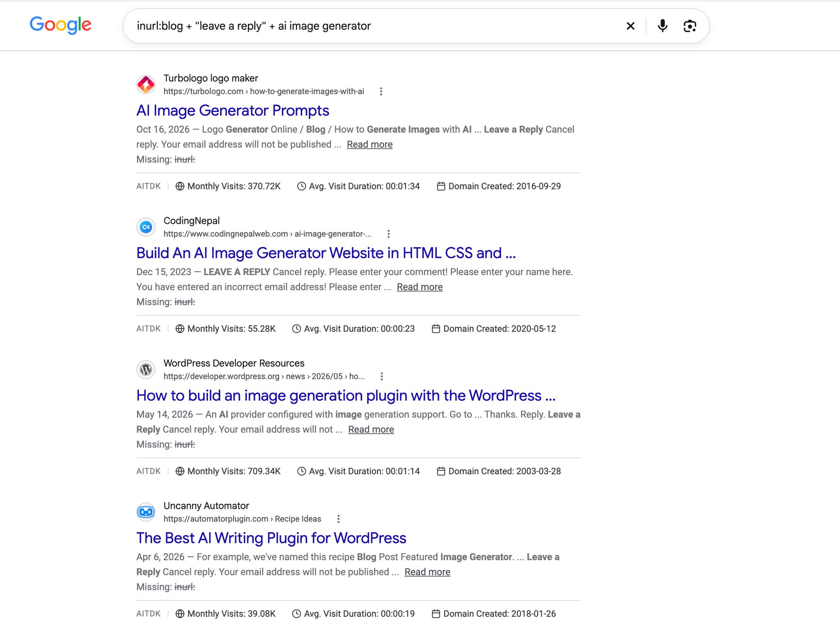Screen dimensions: 840x643
Task: Click the AITDK label under the Turbologo result
Action: tap(148, 186)
